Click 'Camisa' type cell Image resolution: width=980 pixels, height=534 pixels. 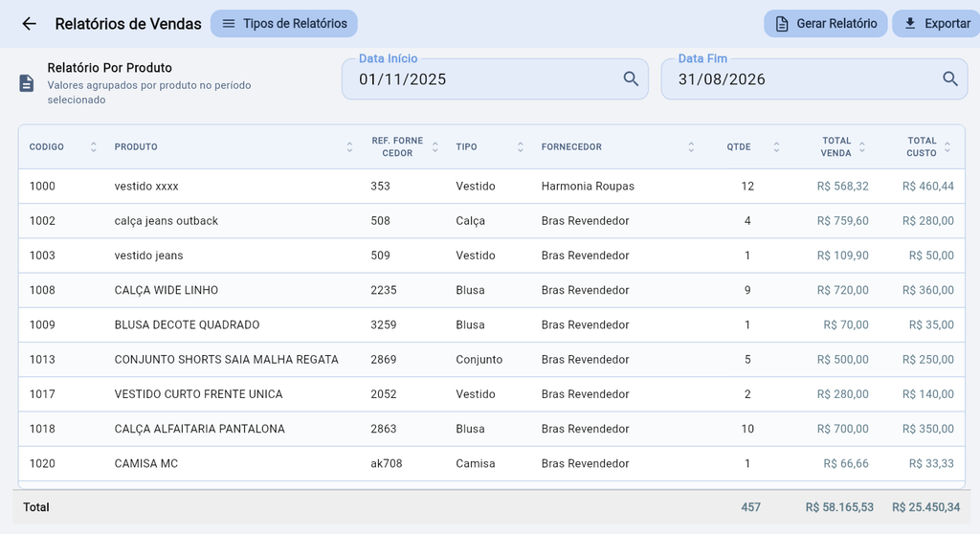(475, 463)
